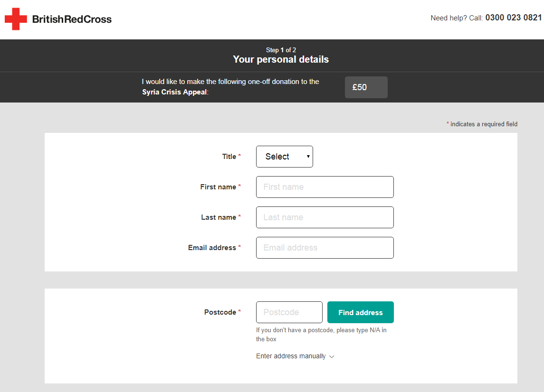544x392 pixels.
Task: Expand Enter address manually
Action: point(295,356)
